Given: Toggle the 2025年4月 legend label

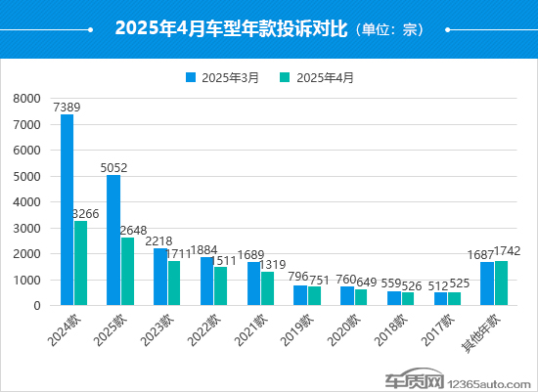Looking at the screenshot, I should tap(325, 78).
